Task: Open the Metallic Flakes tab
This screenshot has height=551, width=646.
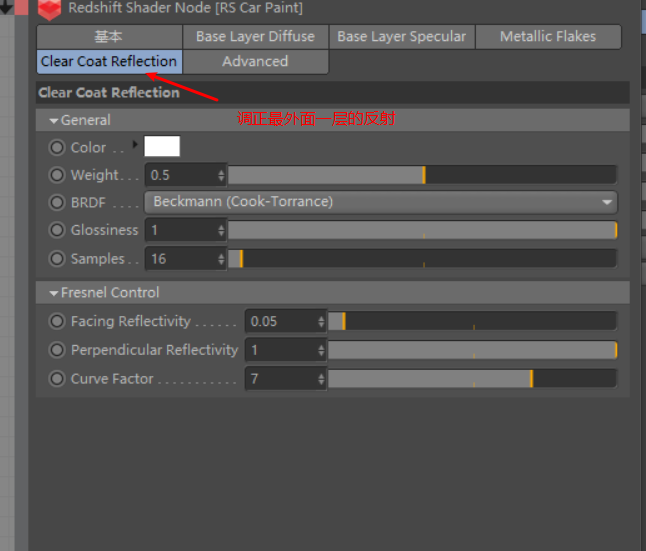Action: point(548,37)
